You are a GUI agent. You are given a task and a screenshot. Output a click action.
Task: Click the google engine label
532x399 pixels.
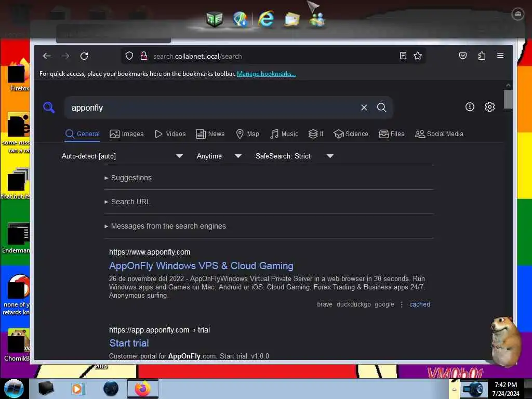tap(384, 304)
